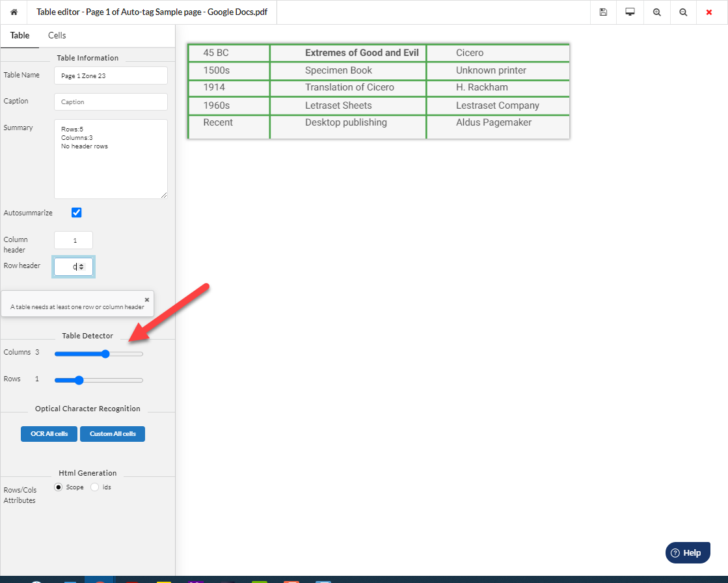Run OCR All cells
This screenshot has height=583, width=728.
(49, 434)
